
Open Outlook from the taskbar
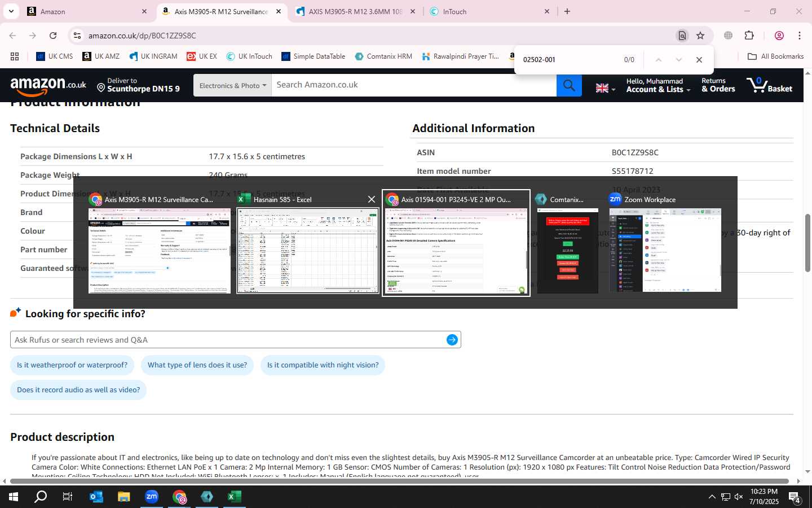(x=96, y=497)
